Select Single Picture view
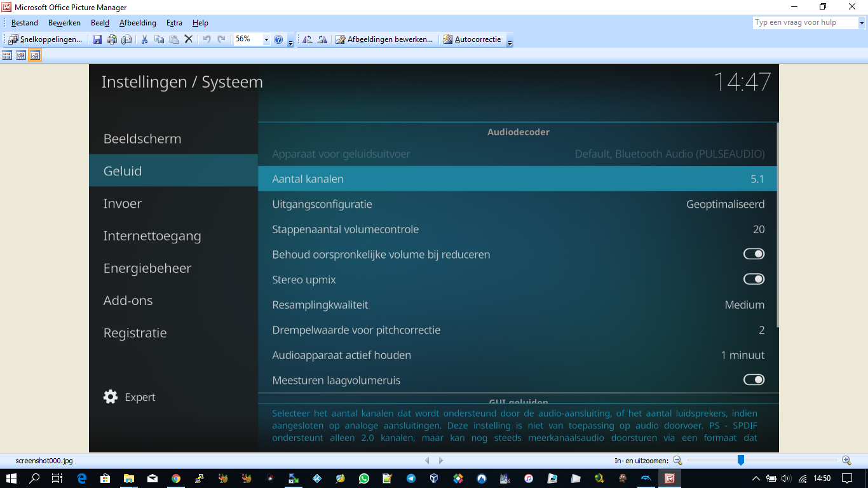 (x=35, y=55)
